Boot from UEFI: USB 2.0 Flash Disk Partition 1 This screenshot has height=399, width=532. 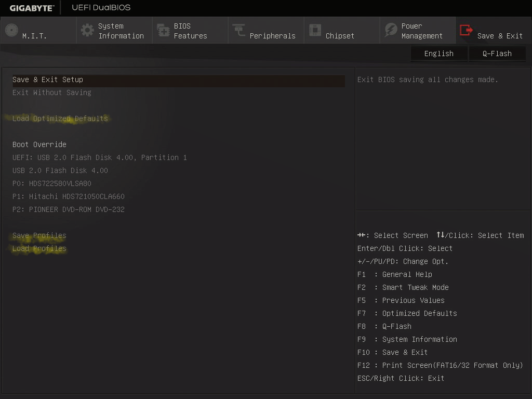point(99,157)
